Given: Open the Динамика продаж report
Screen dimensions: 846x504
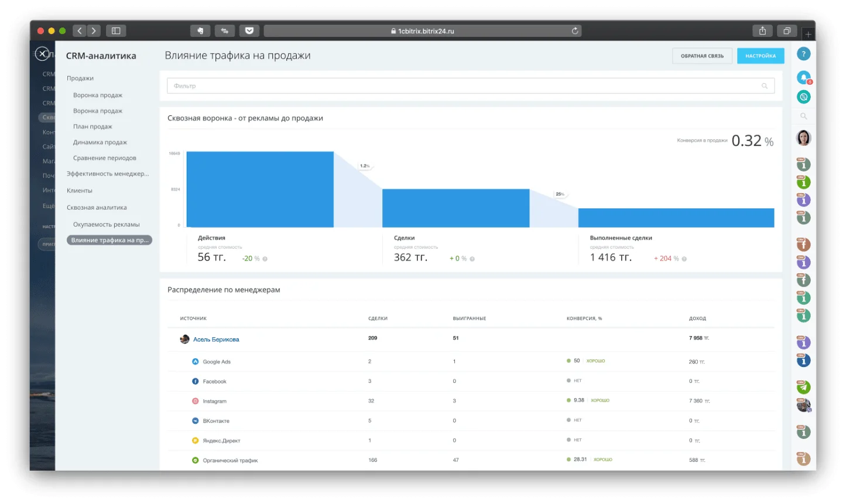Looking at the screenshot, I should pos(100,142).
